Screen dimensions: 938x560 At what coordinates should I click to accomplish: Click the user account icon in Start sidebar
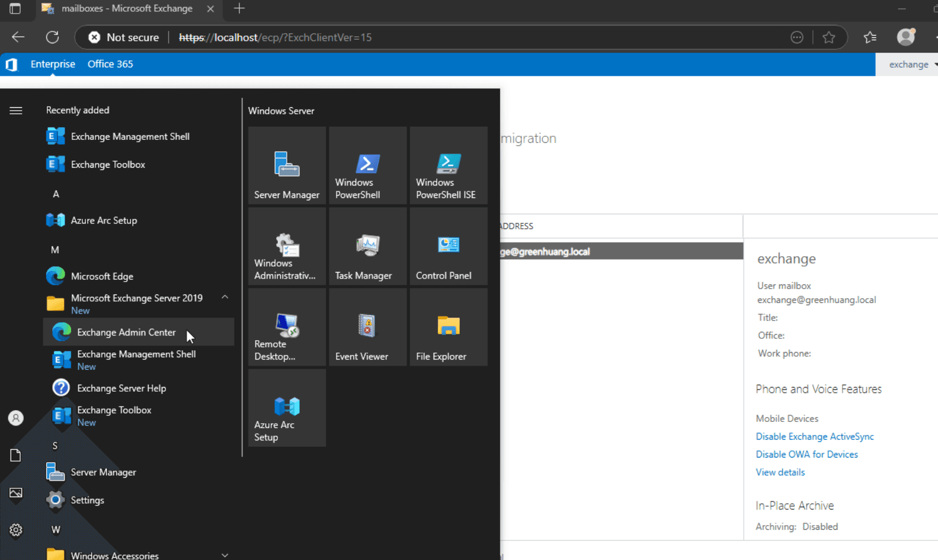[x=16, y=418]
